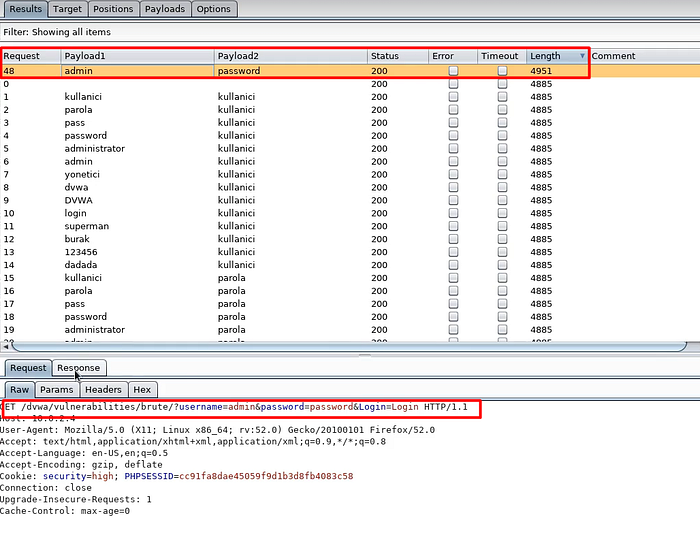This screenshot has height=545, width=700.
Task: Sort by Status column header
Action: pos(398,56)
